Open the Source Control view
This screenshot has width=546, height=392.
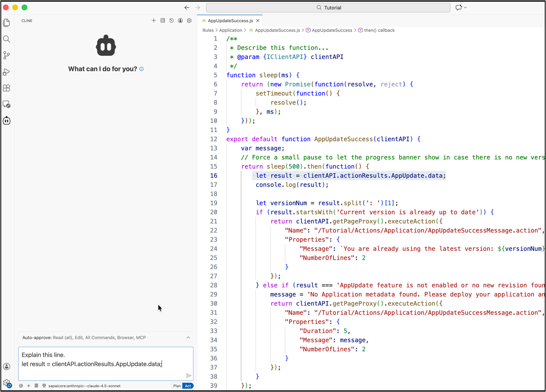pyautogui.click(x=6, y=55)
